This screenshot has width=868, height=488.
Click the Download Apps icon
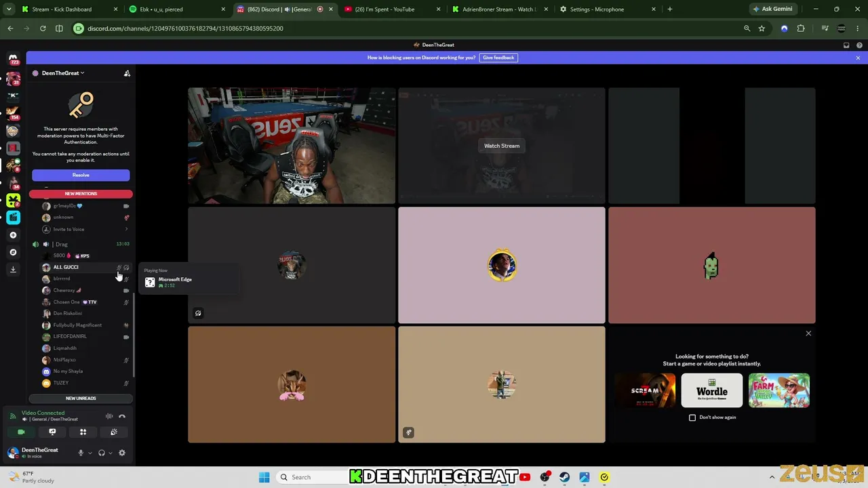pyautogui.click(x=13, y=269)
